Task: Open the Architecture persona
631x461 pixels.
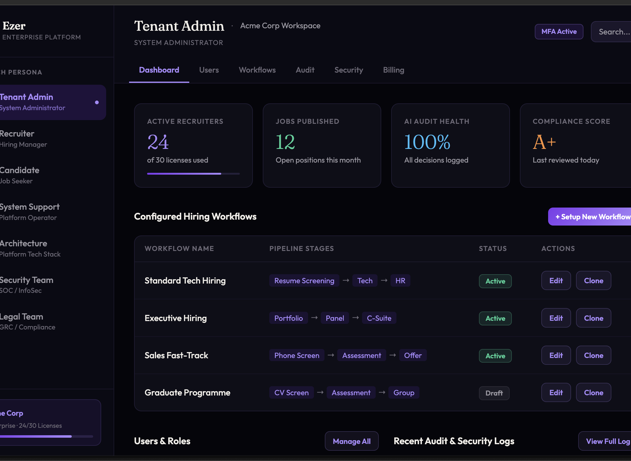Action: (x=52, y=249)
